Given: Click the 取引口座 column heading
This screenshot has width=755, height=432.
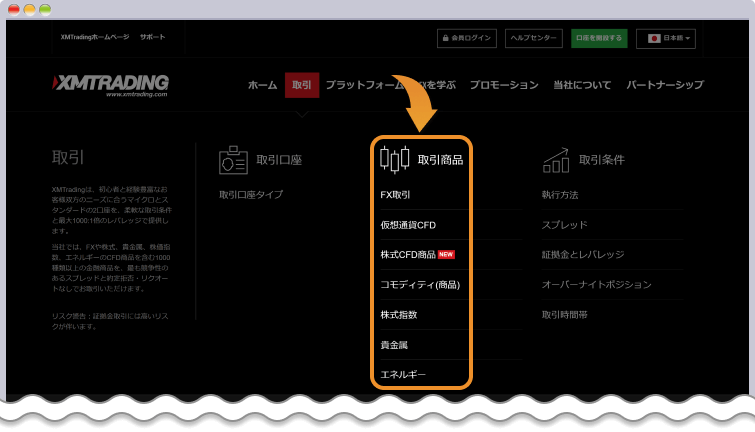Looking at the screenshot, I should (279, 160).
